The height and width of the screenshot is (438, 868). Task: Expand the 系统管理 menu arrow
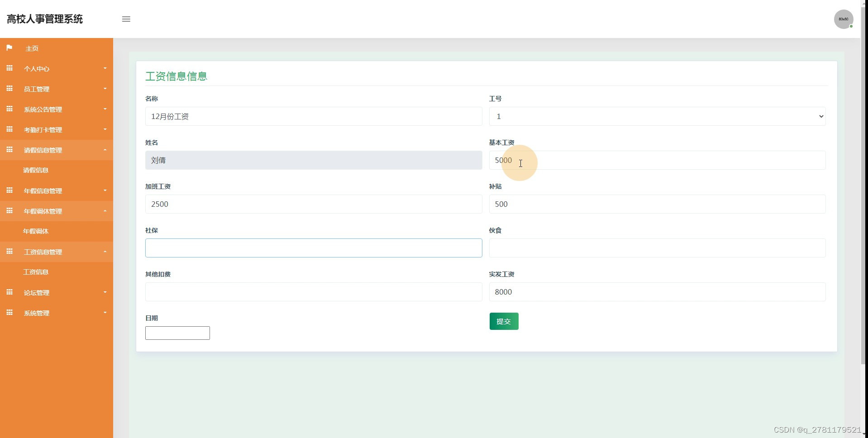tap(105, 313)
